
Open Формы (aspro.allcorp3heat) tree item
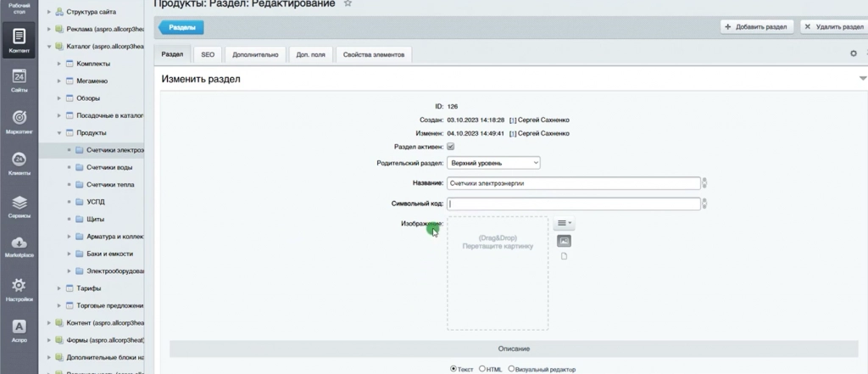[105, 339]
